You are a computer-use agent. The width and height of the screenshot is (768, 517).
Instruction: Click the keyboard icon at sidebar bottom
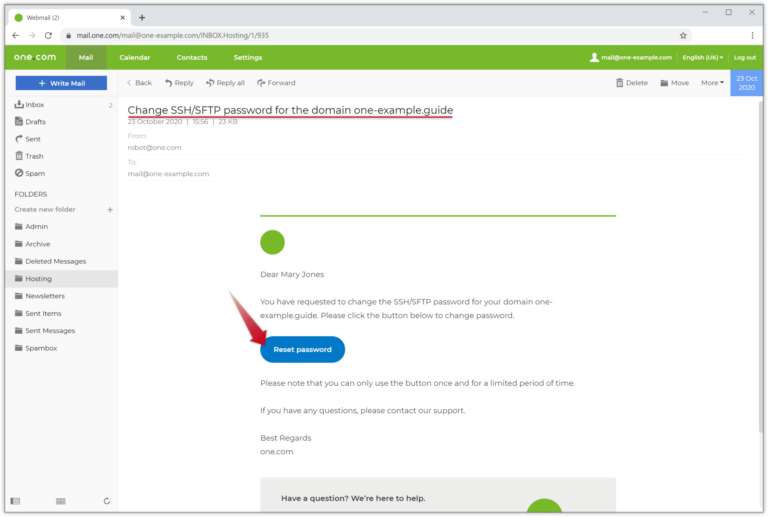pyautogui.click(x=61, y=501)
